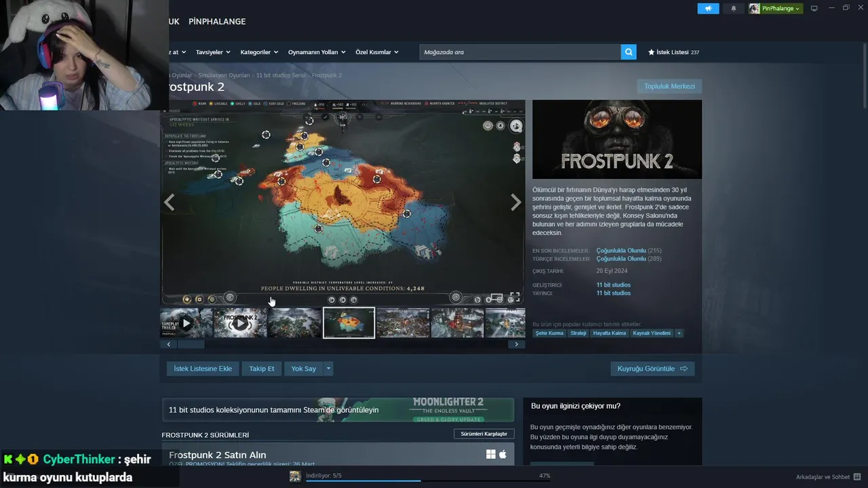Image resolution: width=868 pixels, height=488 pixels.
Task: Select Kaynak Yönelimli tag
Action: click(652, 333)
